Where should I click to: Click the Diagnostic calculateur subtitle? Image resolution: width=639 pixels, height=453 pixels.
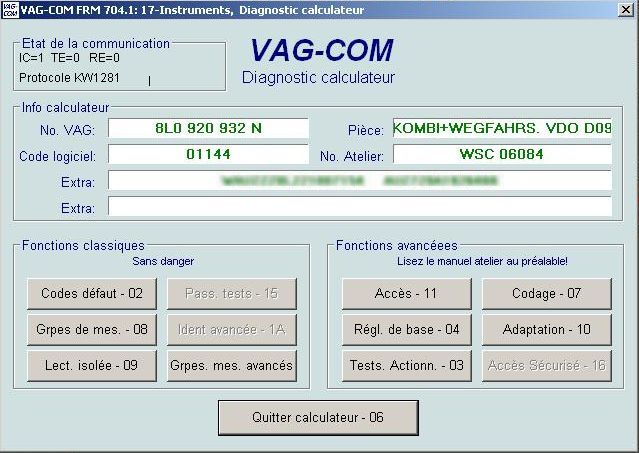[318, 77]
